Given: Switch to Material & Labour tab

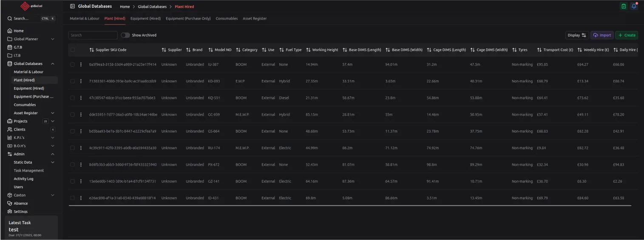Looking at the screenshot, I should pos(85,19).
